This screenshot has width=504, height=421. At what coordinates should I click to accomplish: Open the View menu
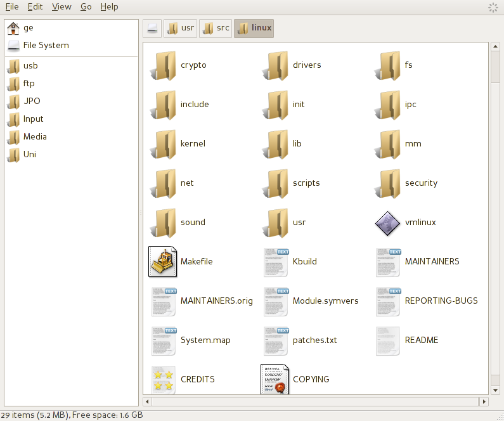[x=61, y=6]
